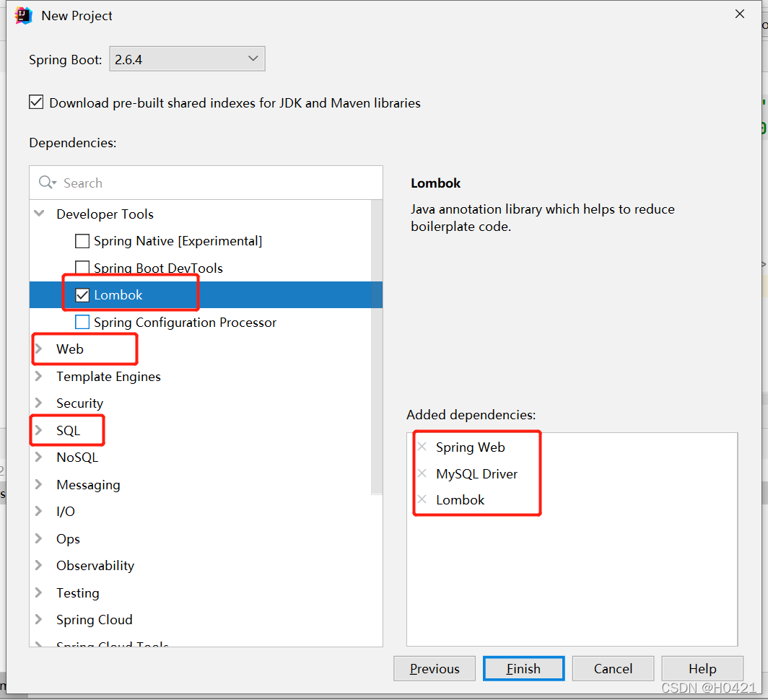Image resolution: width=768 pixels, height=700 pixels.
Task: Expand the Spring Cloud category
Action: pyautogui.click(x=39, y=620)
